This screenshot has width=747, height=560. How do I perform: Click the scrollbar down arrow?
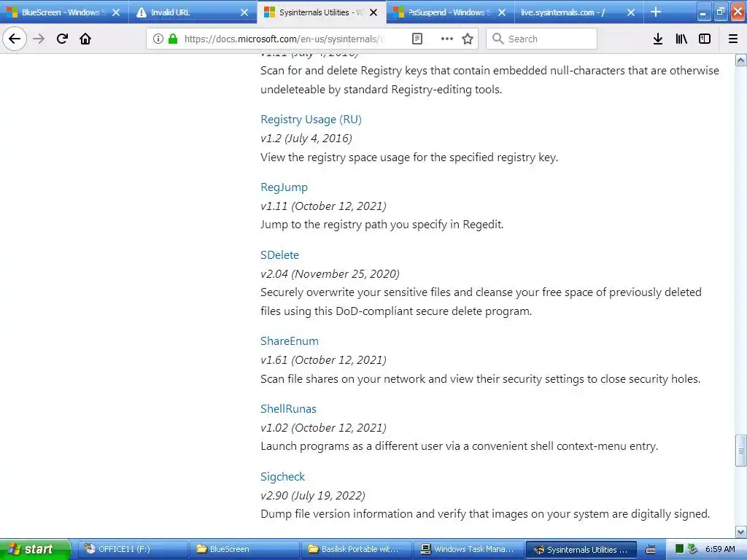[741, 532]
